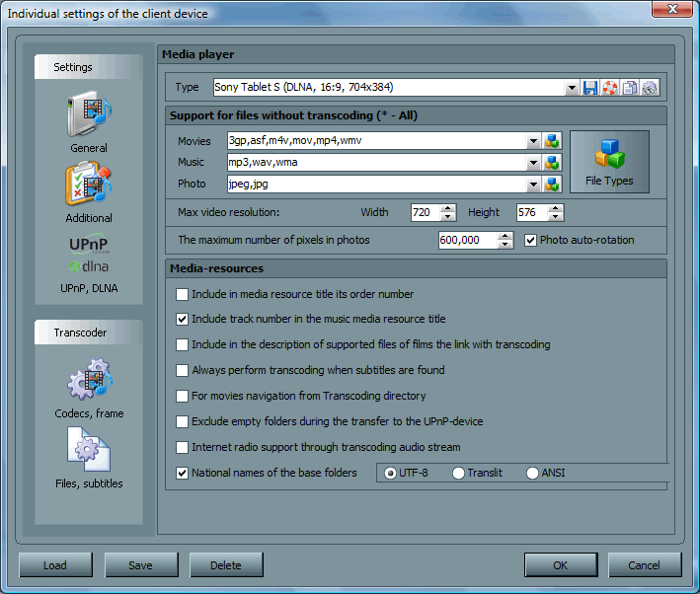Image resolution: width=700 pixels, height=594 pixels.
Task: Click the file types cubes icon for Photo
Action: pyautogui.click(x=552, y=184)
